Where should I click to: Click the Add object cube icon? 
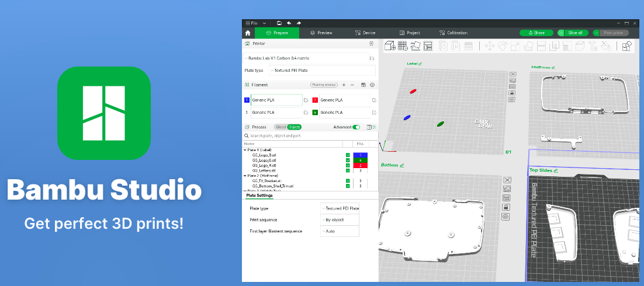pyautogui.click(x=390, y=46)
